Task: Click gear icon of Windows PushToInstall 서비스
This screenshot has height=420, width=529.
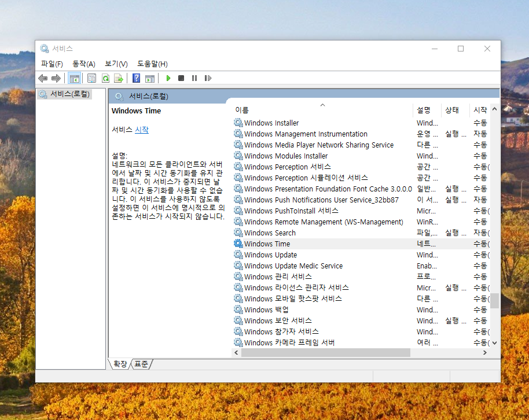Action: [238, 211]
